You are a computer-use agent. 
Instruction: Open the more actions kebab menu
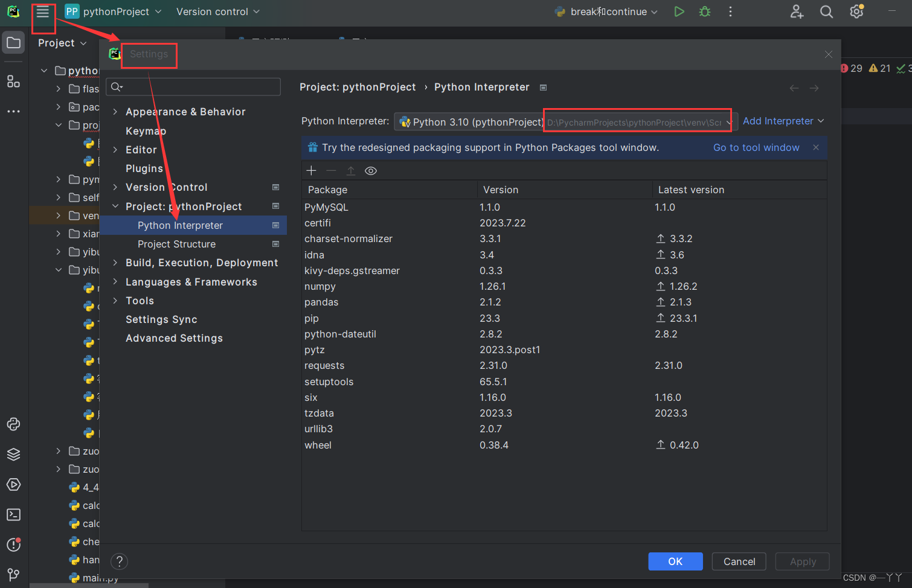(730, 11)
